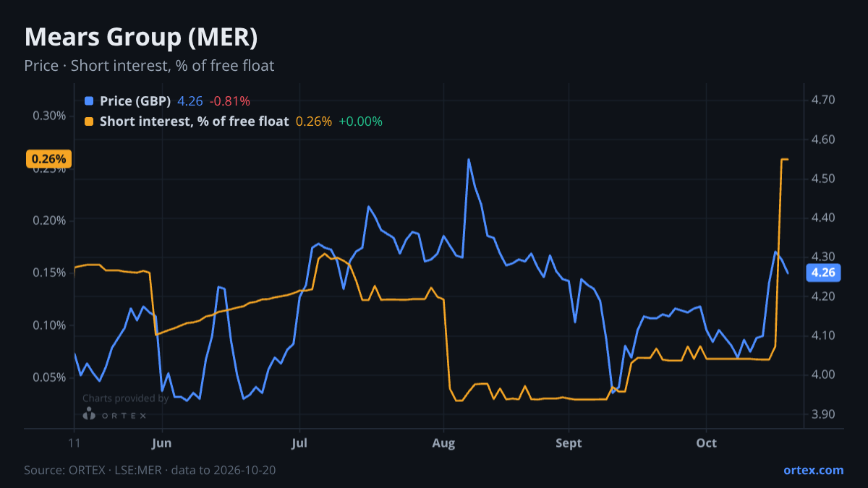Screen dimensions: 868x488
Task: Click the +0.00% short interest change value
Action: tap(360, 121)
